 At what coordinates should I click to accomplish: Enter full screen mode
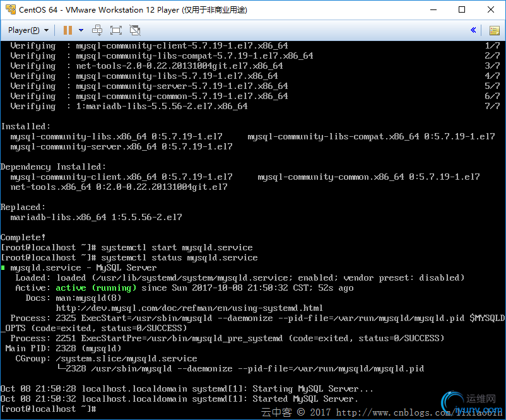click(x=116, y=30)
